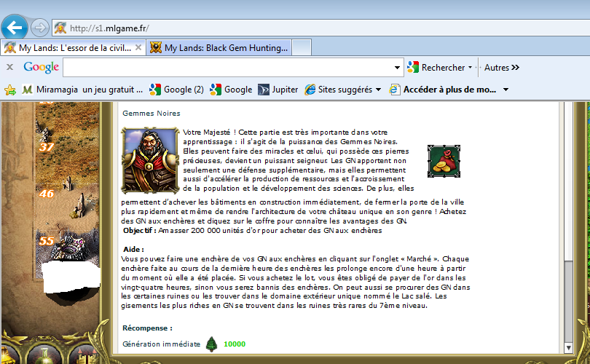Click the bearded king portrait in quest
The height and width of the screenshot is (364, 590).
click(x=150, y=160)
